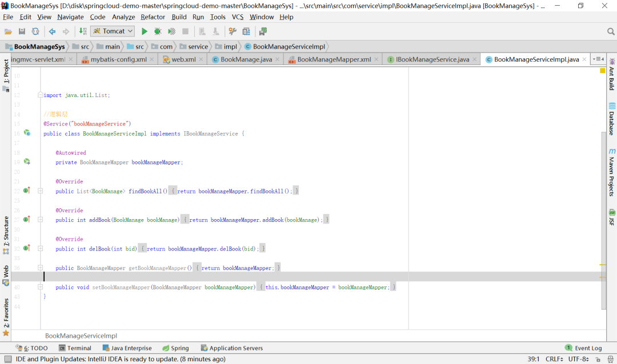Image resolution: width=617 pixels, height=364 pixels.
Task: Close the mybatis-config.xml tab
Action: pyautogui.click(x=152, y=59)
